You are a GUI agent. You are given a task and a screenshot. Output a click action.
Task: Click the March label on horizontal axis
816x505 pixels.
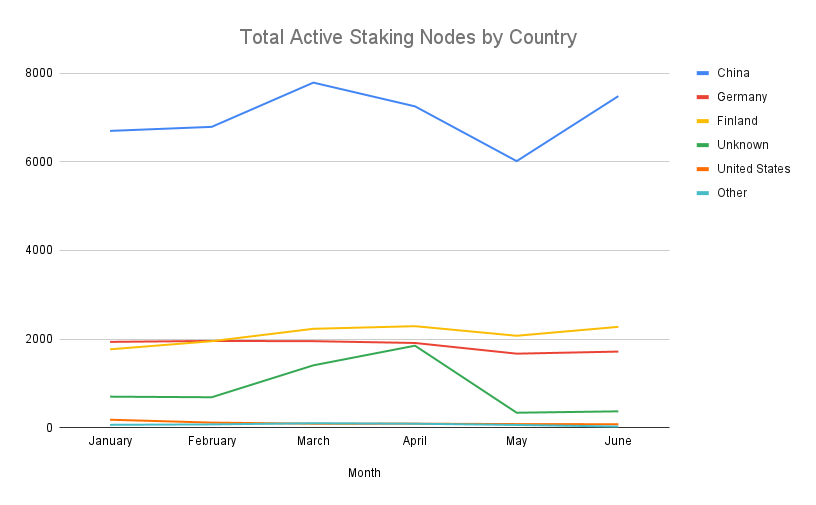[313, 441]
